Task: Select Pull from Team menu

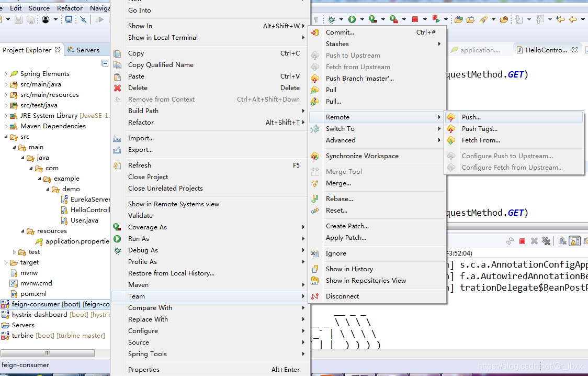Action: click(377, 90)
